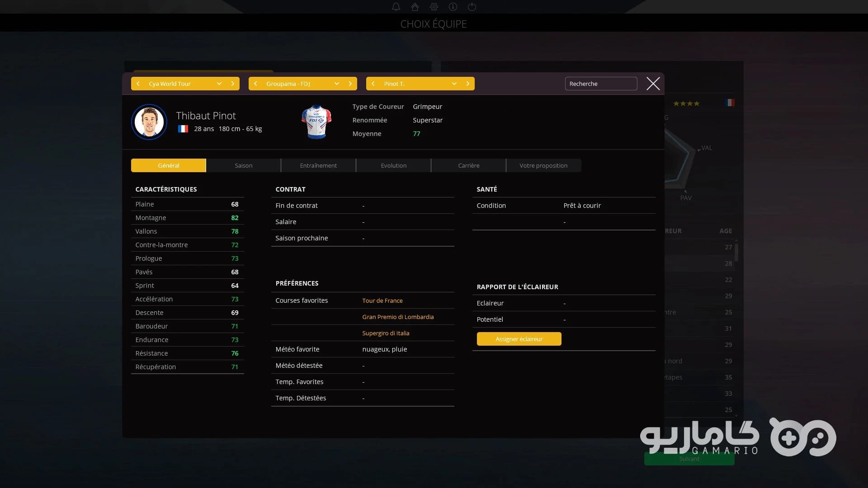Click the rider list scrollbar in background window
The width and height of the screenshot is (868, 488).
(x=736, y=252)
